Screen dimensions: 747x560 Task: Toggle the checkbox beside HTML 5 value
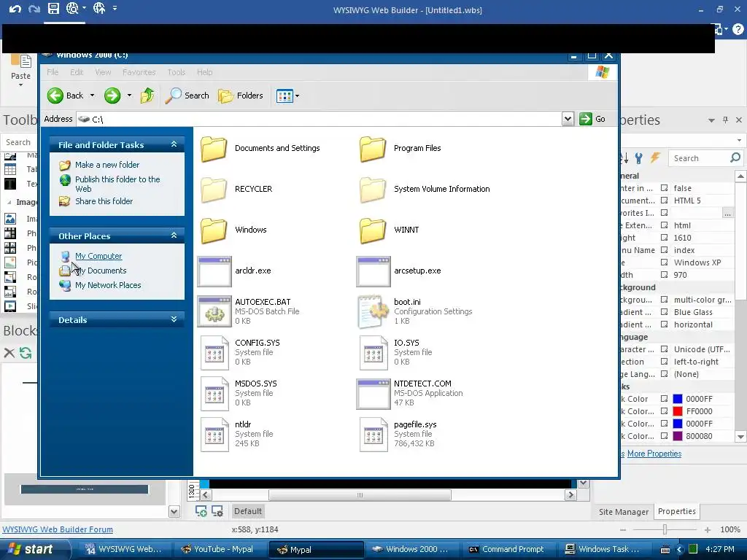664,201
